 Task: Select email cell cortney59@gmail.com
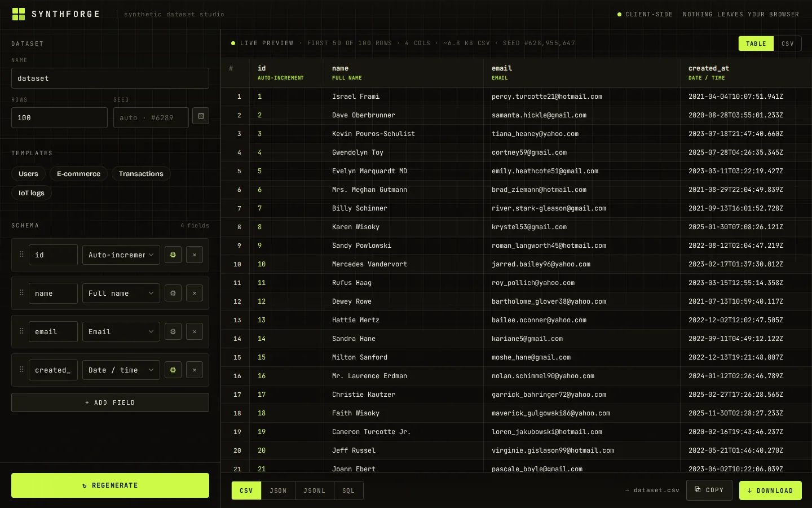[x=581, y=152]
